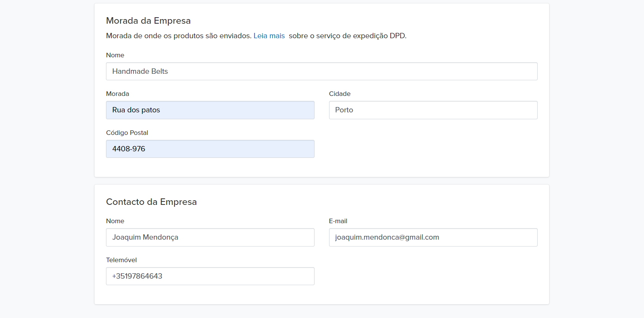This screenshot has height=318, width=644.
Task: Click the Contacto da Empresa heading
Action: [x=151, y=202]
